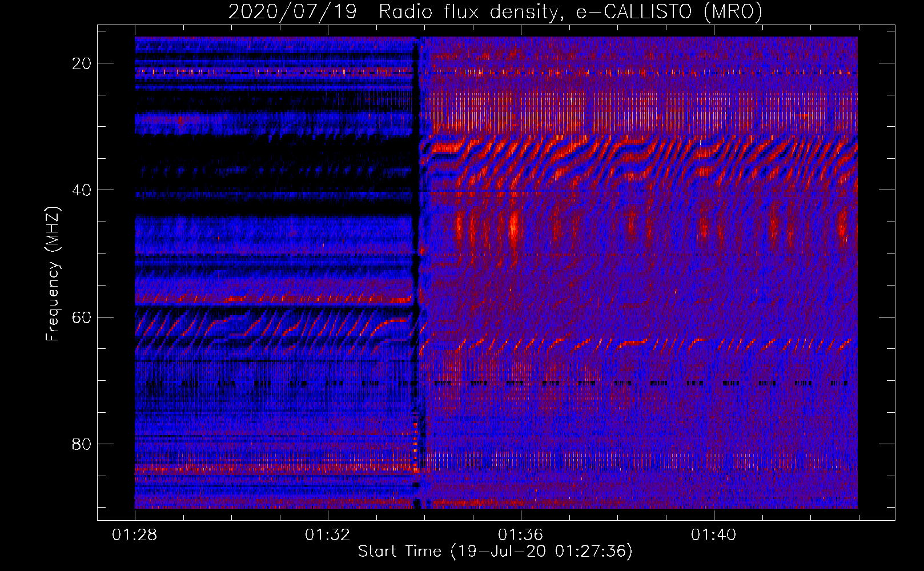Screen dimensions: 924x571
Task: Click the '01:36' time tick label
Action: 521,535
